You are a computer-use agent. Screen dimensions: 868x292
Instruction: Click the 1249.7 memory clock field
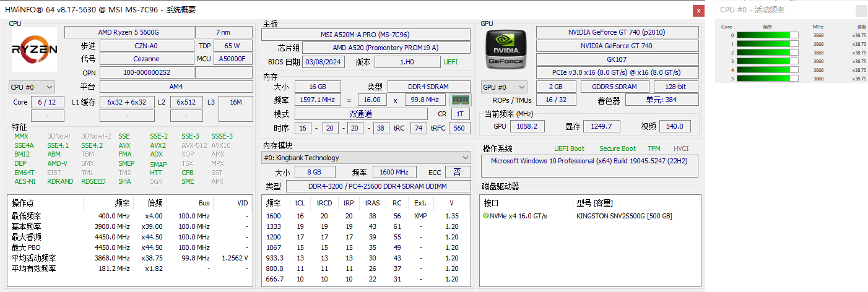601,126
